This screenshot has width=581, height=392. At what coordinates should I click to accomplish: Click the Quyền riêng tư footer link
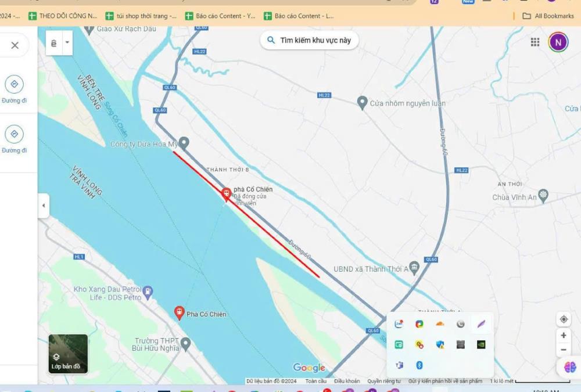click(x=384, y=381)
